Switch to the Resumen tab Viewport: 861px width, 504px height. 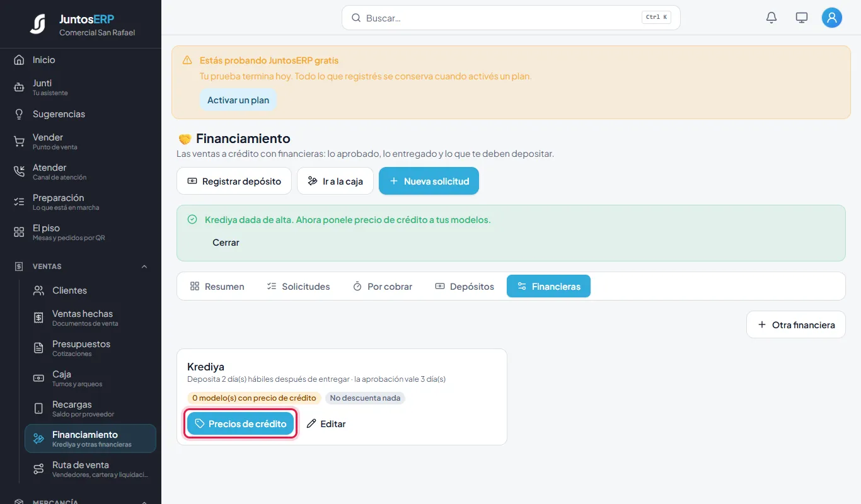coord(217,287)
